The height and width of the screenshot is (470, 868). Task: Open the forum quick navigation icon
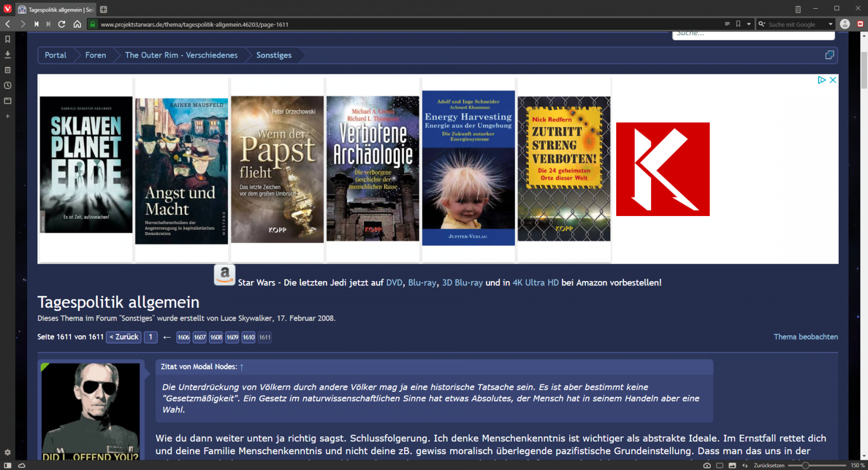pos(829,55)
